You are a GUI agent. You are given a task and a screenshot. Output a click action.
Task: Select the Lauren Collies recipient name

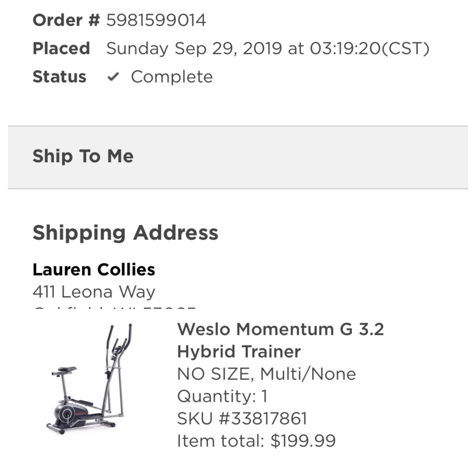[x=94, y=269]
